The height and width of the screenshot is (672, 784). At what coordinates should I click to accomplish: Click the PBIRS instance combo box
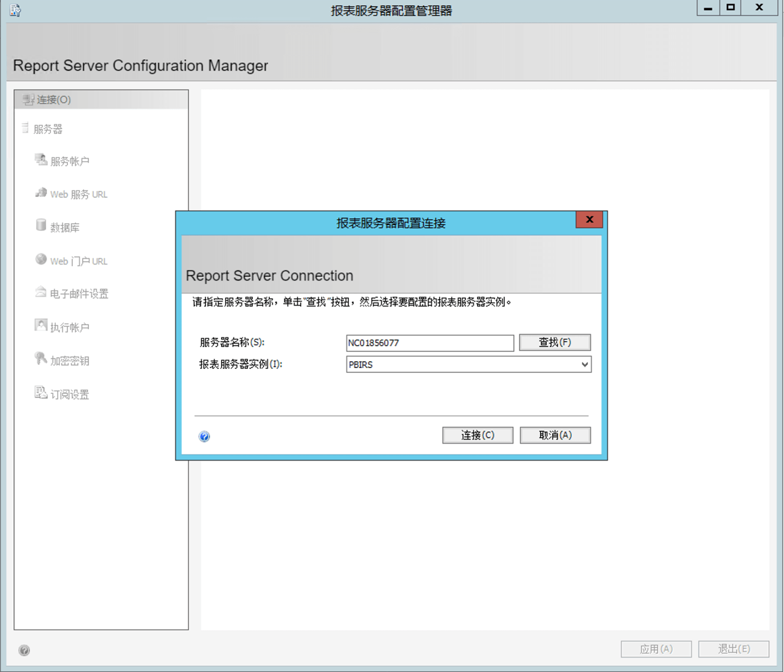tap(468, 364)
